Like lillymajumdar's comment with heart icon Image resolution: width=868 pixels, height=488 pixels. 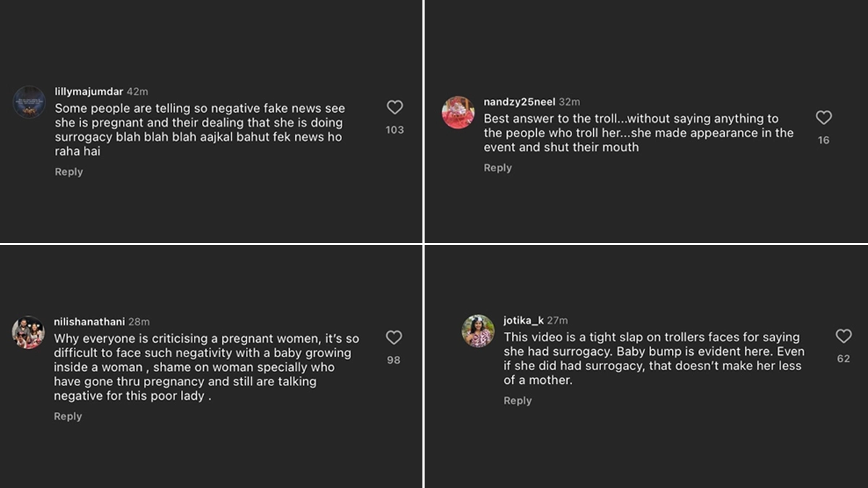[x=395, y=108]
